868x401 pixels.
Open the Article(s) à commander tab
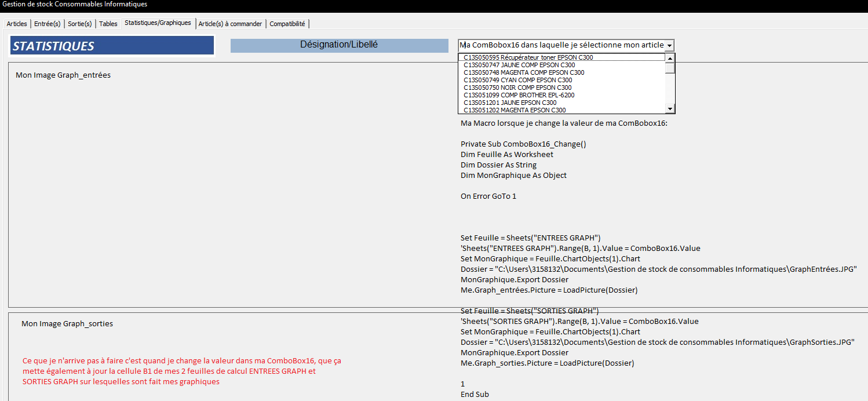pyautogui.click(x=230, y=24)
